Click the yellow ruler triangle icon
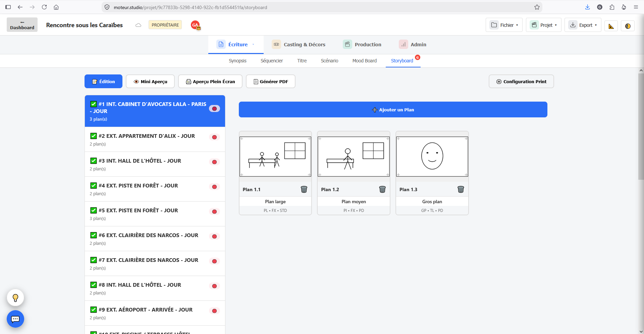 [611, 26]
